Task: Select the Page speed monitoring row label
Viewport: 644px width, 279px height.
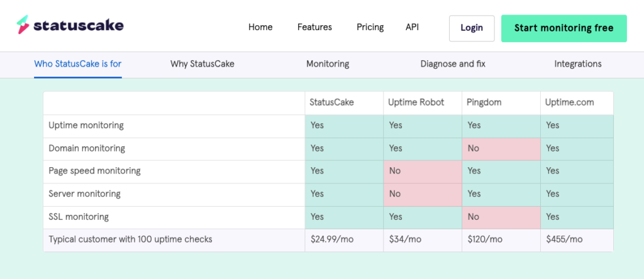Action: pyautogui.click(x=95, y=171)
